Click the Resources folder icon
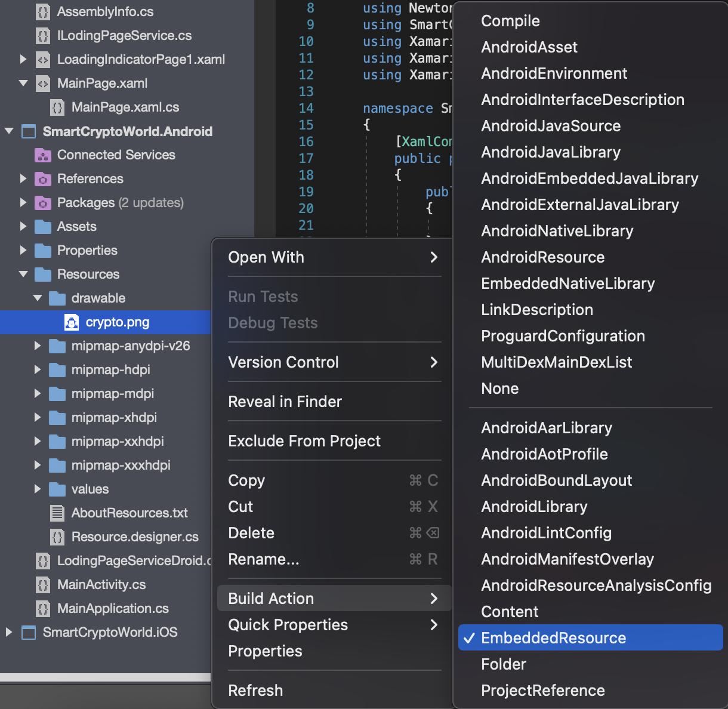 point(42,275)
